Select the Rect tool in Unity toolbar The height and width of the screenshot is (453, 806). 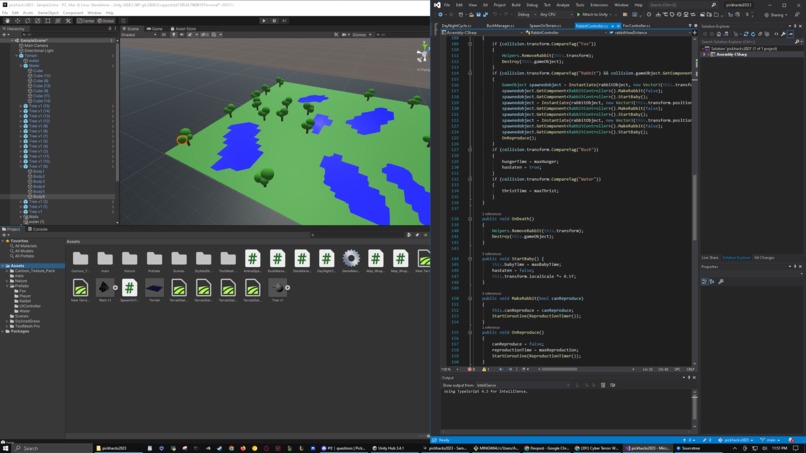pos(48,21)
